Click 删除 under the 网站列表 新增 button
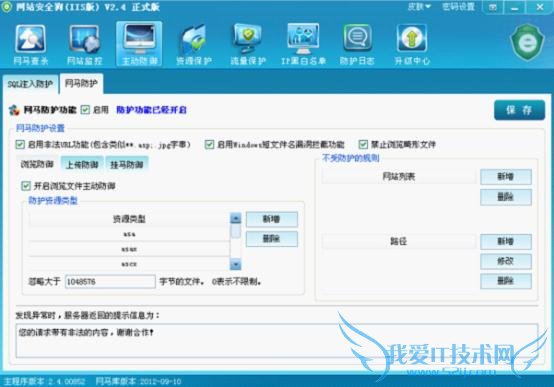Image resolution: width=554 pixels, height=387 pixels. click(506, 197)
